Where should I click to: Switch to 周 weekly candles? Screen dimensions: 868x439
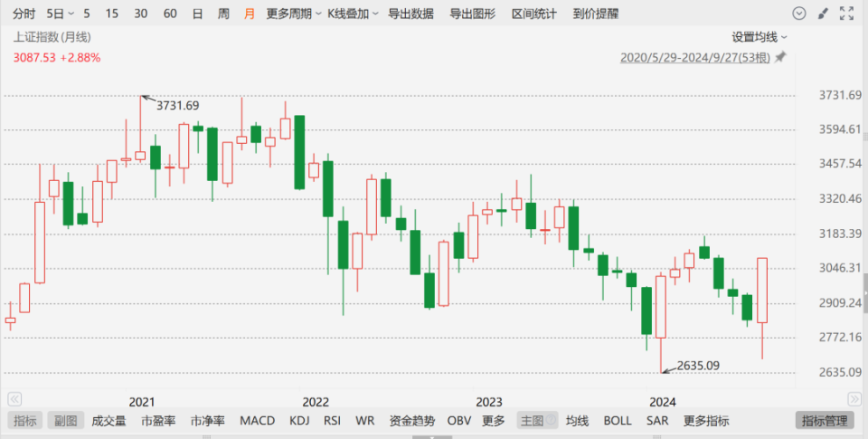(x=223, y=14)
